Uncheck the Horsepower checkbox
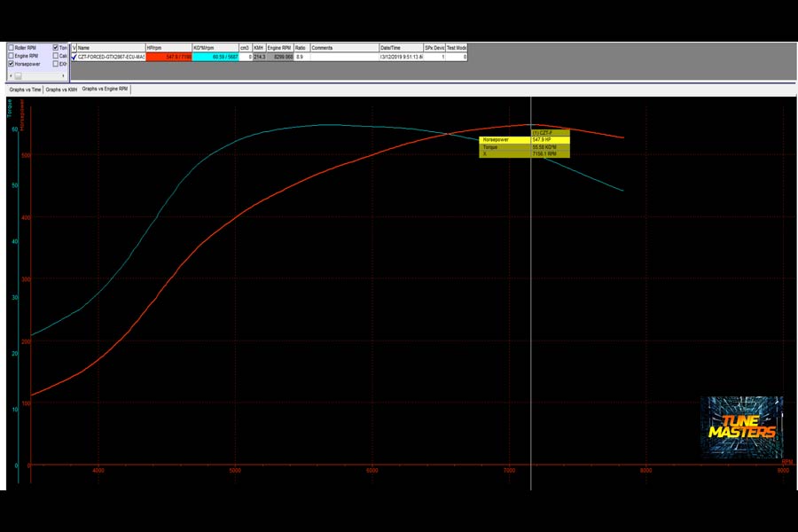This screenshot has width=798, height=532. pos(11,64)
